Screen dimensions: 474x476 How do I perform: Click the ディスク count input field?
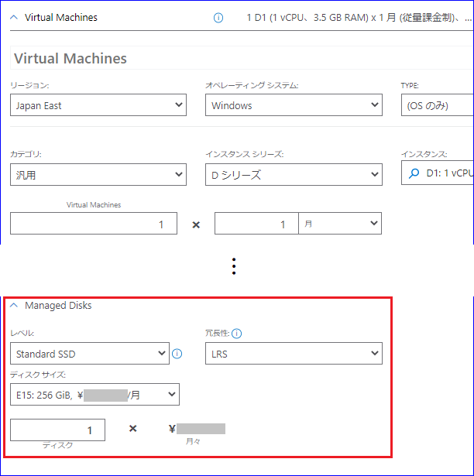tap(58, 430)
